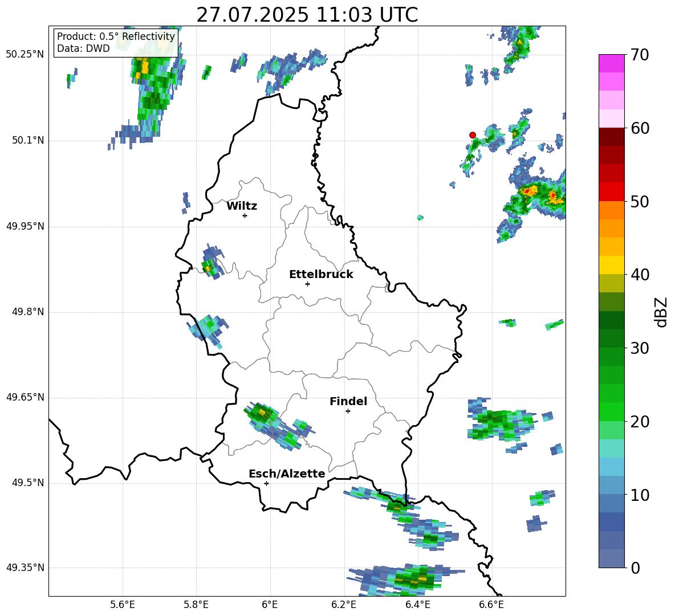Click the cross marker below Ettelbruck
Viewport: 675px width, 616px height.
[307, 284]
